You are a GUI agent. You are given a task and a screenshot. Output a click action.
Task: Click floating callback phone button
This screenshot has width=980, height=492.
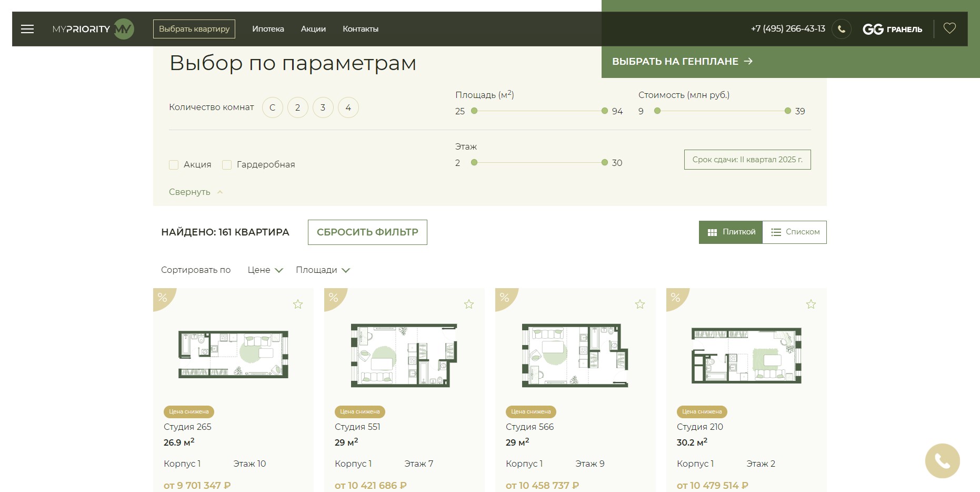point(942,461)
